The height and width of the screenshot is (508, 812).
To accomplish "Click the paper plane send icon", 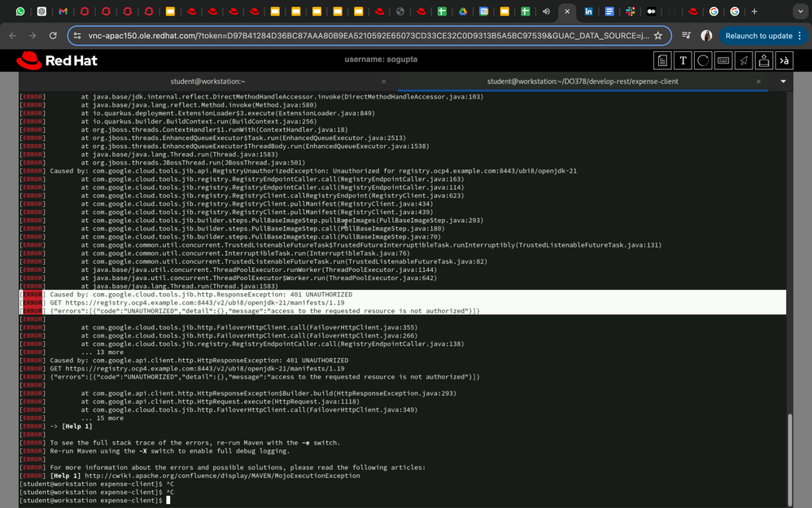I will tap(744, 61).
